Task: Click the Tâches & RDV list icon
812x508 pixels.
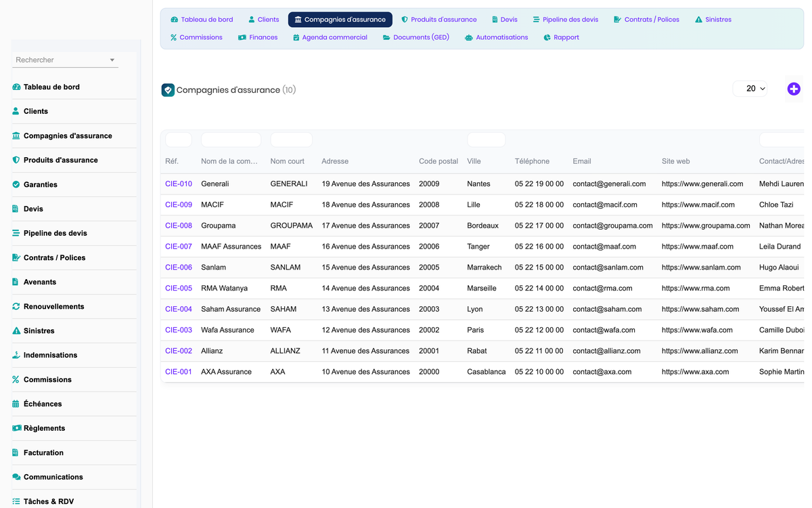Action: pyautogui.click(x=16, y=501)
